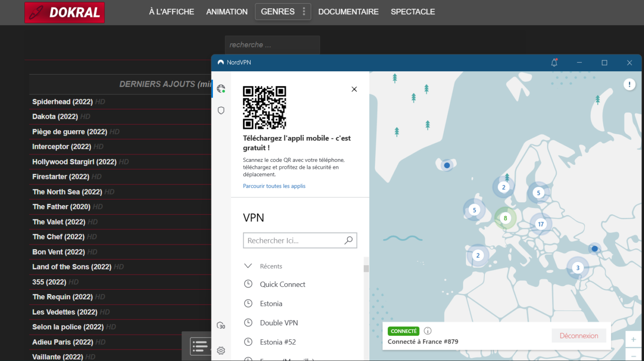Open NordVPN settings gear icon
This screenshot has width=644, height=361.
coord(221,350)
